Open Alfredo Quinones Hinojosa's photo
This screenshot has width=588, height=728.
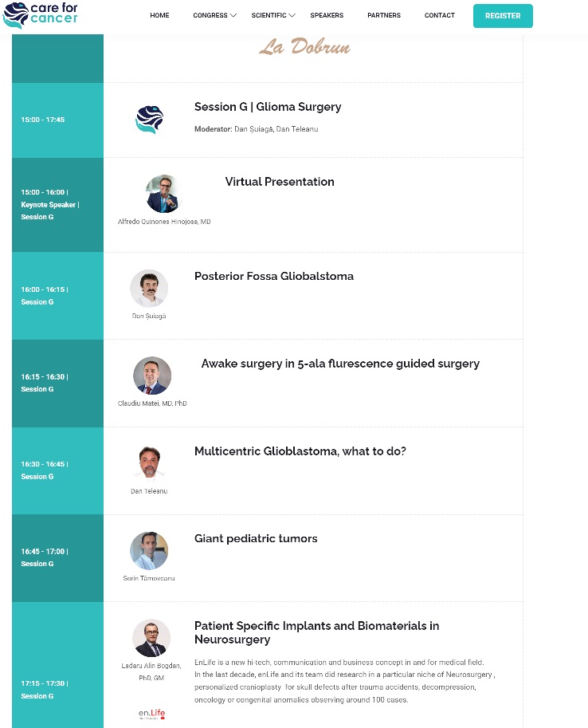[164, 194]
